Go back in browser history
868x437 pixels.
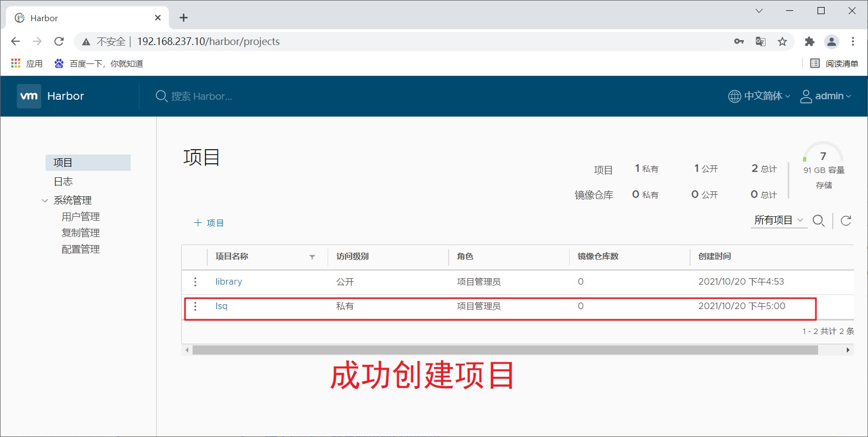click(x=15, y=41)
